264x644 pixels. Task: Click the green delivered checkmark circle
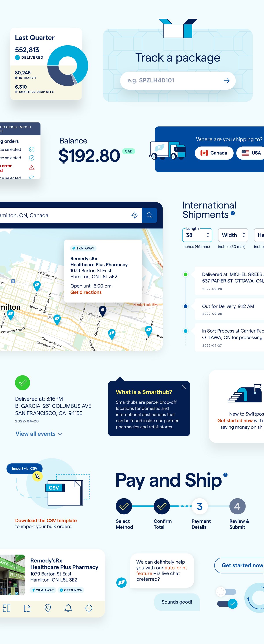[x=22, y=383]
